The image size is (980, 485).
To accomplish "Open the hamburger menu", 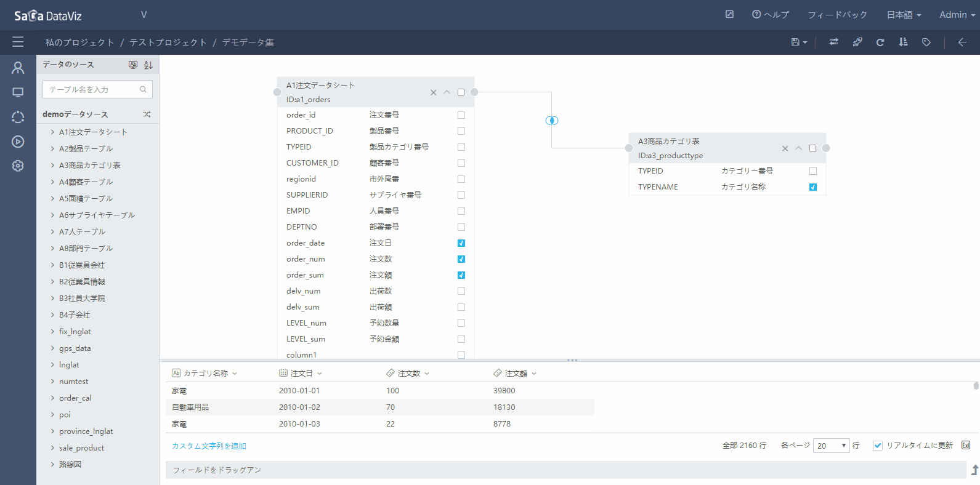I will click(18, 42).
